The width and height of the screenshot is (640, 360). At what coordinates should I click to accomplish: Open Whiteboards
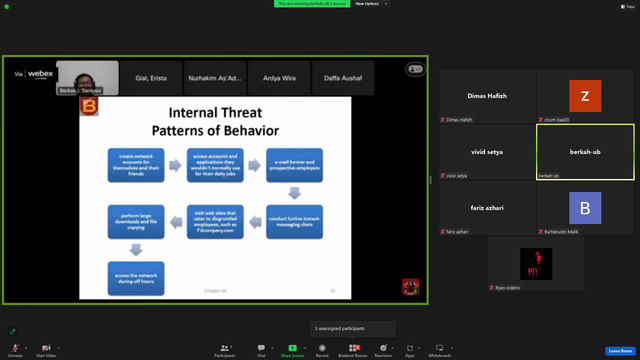440,350
